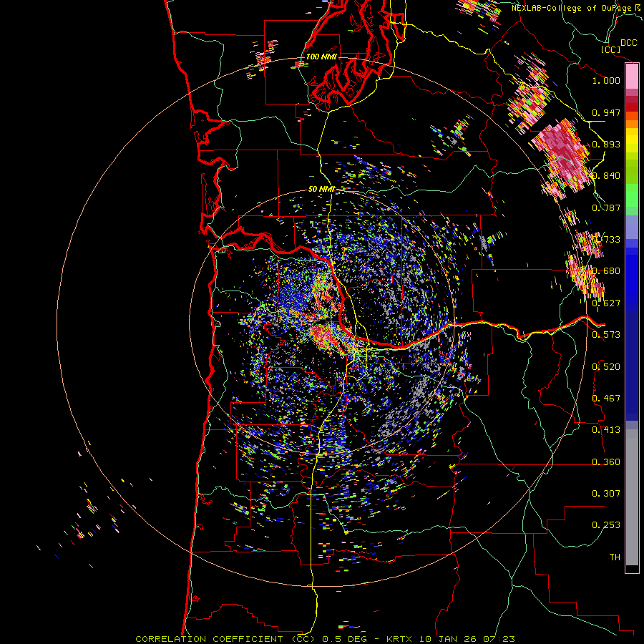Select the 0.947 scale value
Image resolution: width=644 pixels, height=644 pixels.
(x=606, y=112)
